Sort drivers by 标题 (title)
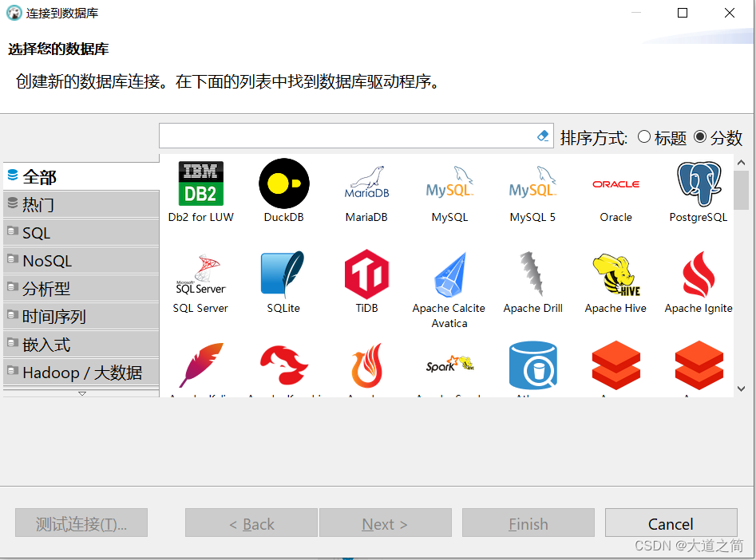 click(662, 138)
